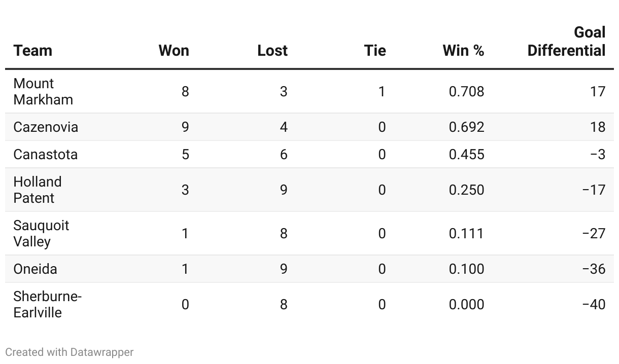Viewport: 619px width, 364px height.
Task: Select Cazenovia's goal differential of 18
Action: point(597,127)
